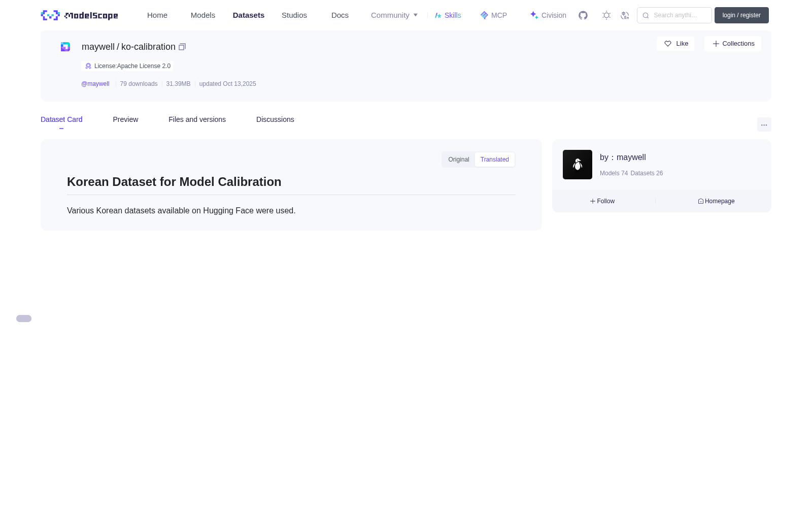The height and width of the screenshot is (508, 812).
Task: Open the Models section
Action: (203, 15)
